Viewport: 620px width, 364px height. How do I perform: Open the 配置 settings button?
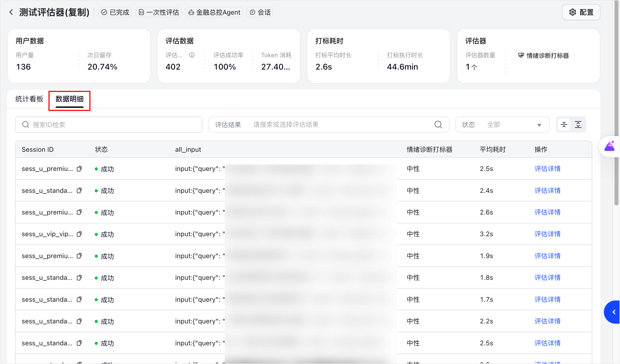pos(581,12)
